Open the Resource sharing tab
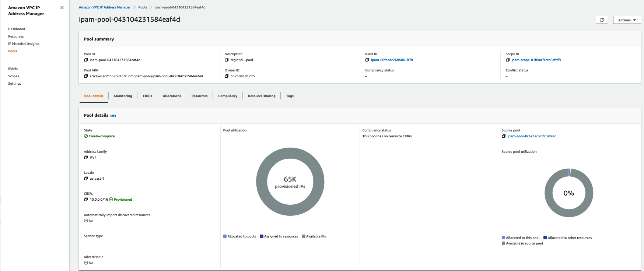The image size is (644, 271). [262, 96]
